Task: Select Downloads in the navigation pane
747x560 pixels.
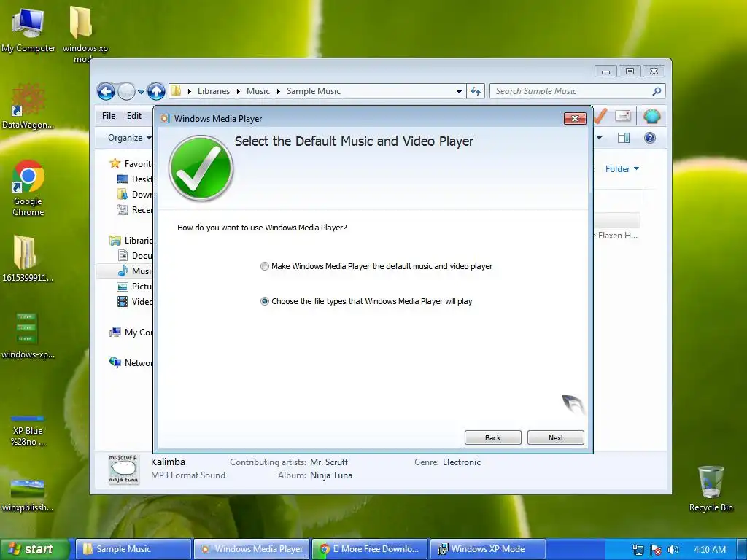Action: 135,194
